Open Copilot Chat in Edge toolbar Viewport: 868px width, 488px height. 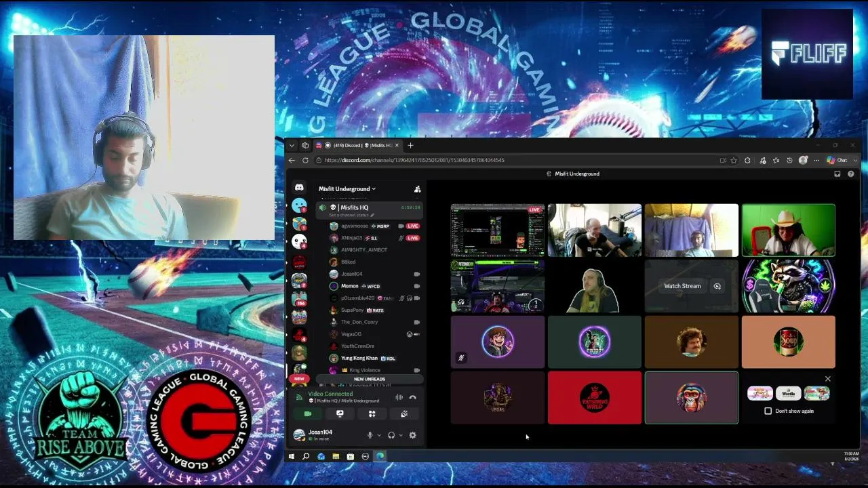[837, 160]
